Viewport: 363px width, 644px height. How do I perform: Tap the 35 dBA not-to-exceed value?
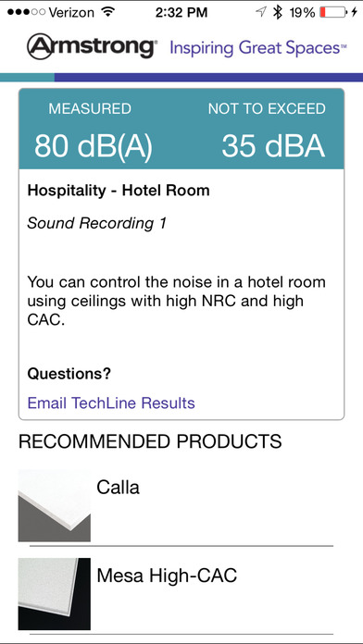click(x=273, y=146)
